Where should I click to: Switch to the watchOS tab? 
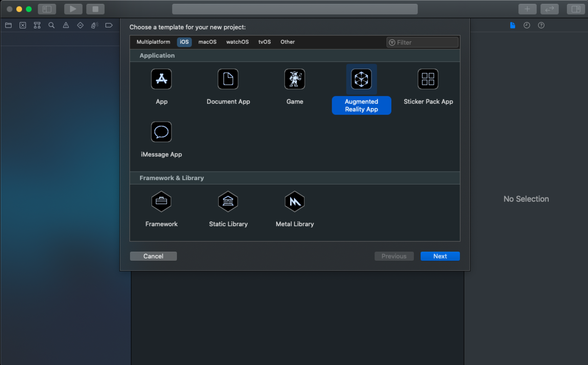237,42
